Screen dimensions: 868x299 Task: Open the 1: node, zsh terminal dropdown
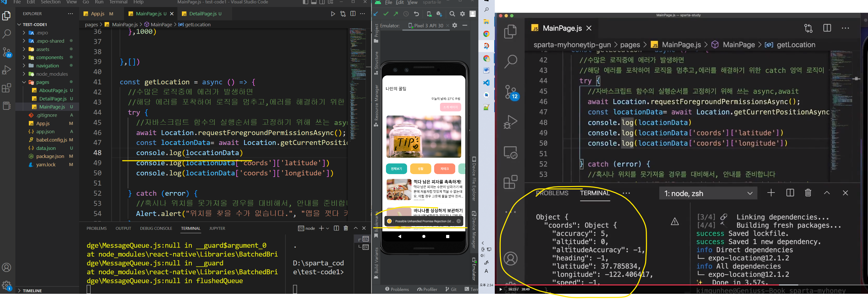tap(708, 193)
